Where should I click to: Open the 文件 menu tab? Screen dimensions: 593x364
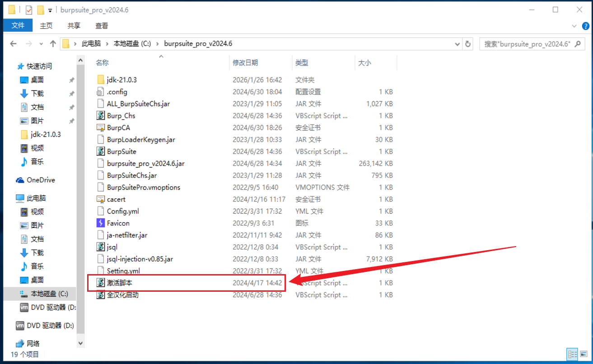(x=18, y=26)
